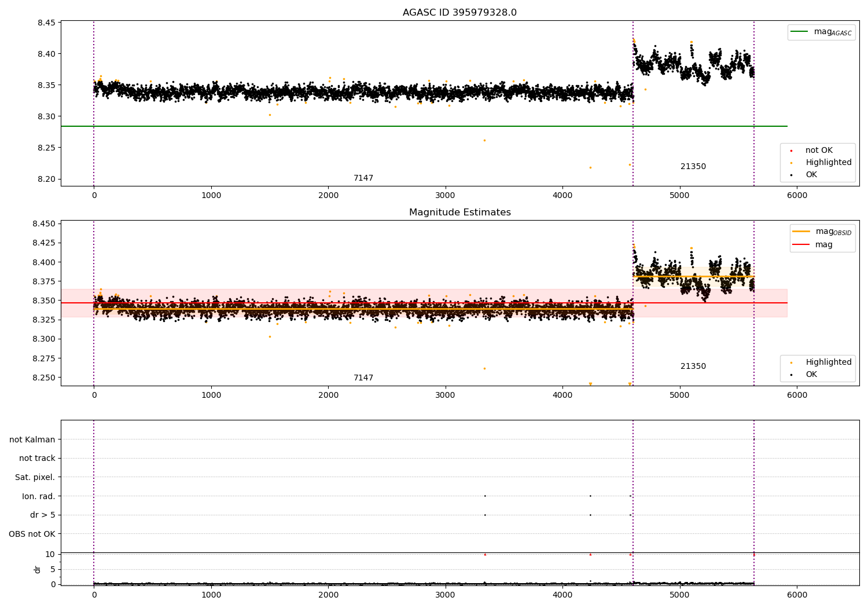Click the rotated 'dr' axis label
Viewport: 868px width, 608px height.
38,569
